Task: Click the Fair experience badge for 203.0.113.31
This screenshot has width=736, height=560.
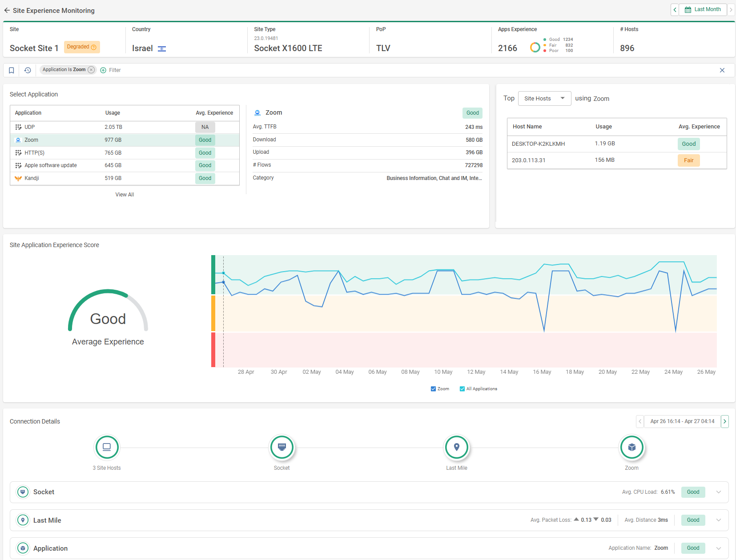Action: (x=689, y=160)
